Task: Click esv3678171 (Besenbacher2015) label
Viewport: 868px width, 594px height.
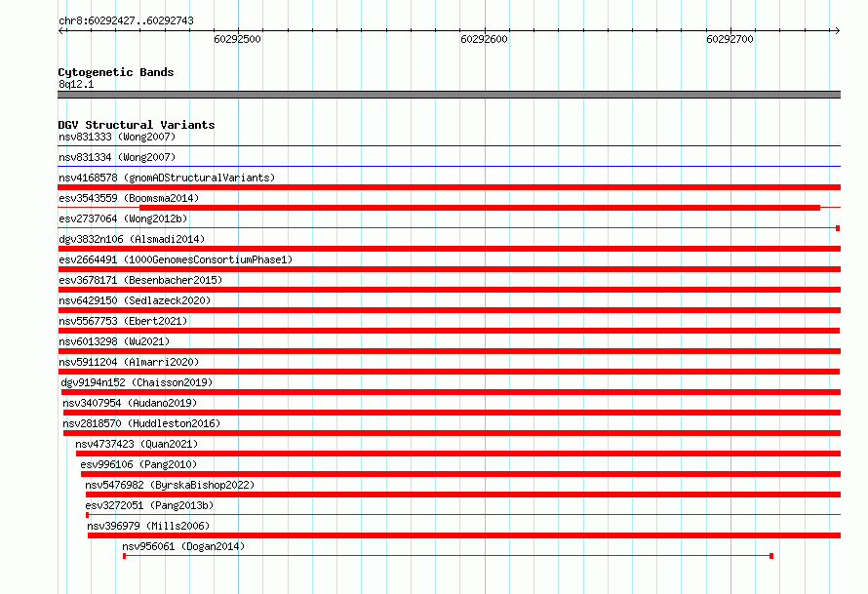Action: pos(140,280)
